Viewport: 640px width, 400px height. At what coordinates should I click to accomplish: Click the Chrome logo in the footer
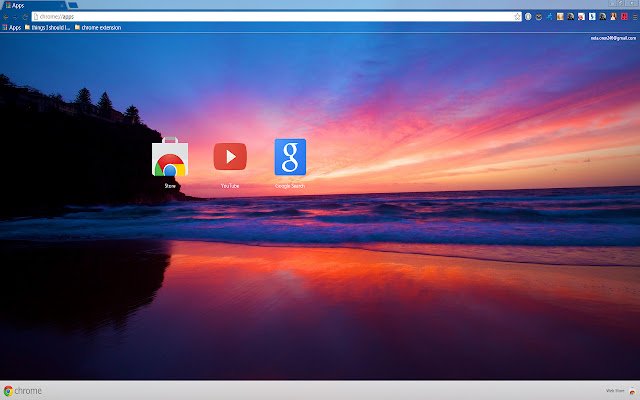(x=22, y=391)
